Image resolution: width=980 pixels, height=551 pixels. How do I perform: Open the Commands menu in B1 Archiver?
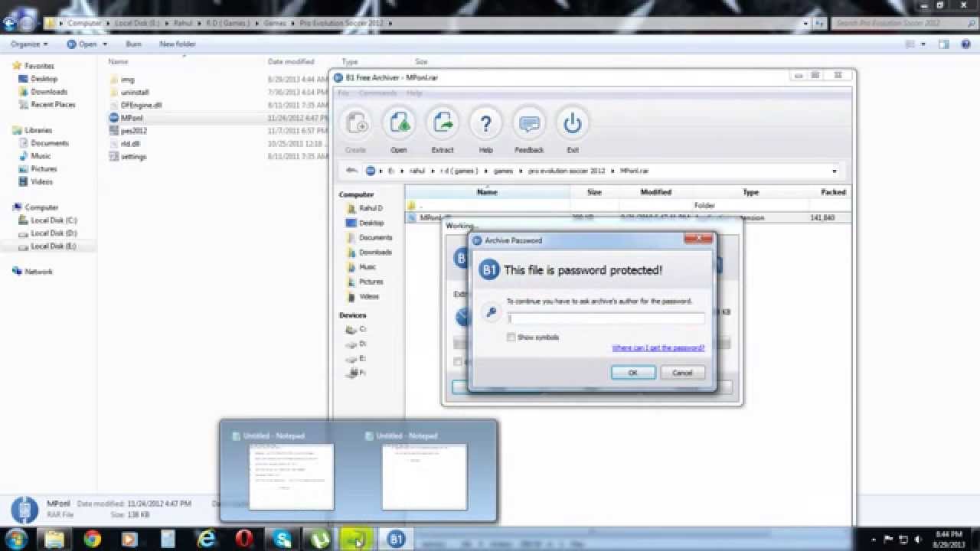[377, 93]
